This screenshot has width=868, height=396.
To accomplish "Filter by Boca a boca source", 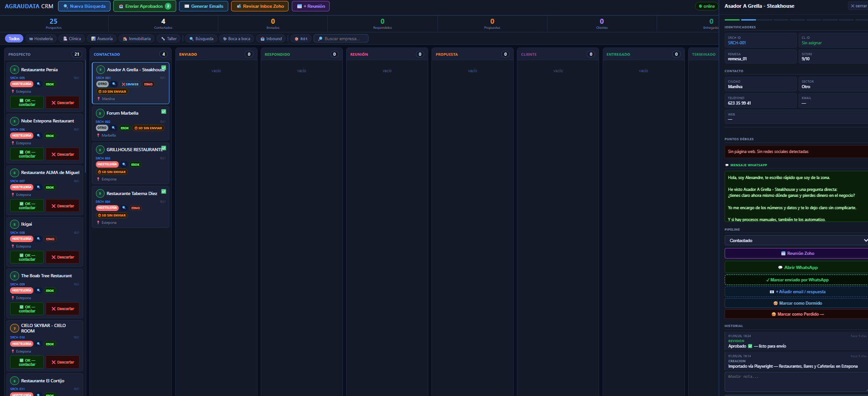I will coord(237,39).
